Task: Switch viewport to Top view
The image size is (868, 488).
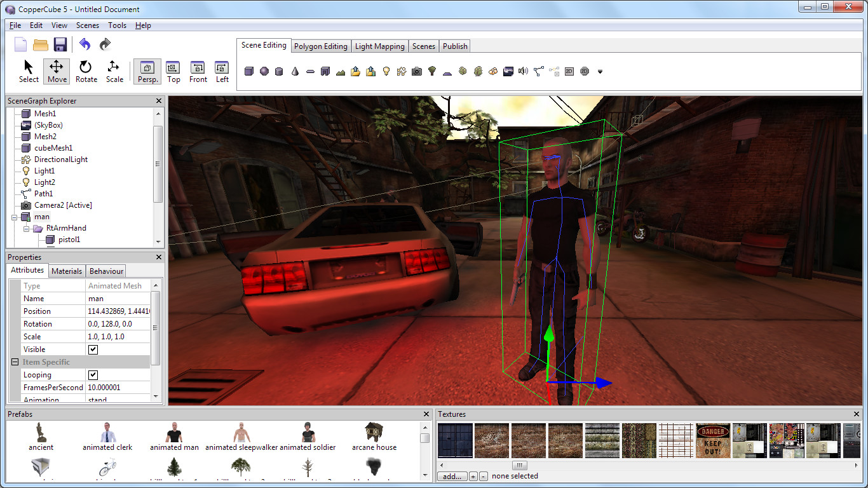Action: pos(173,71)
